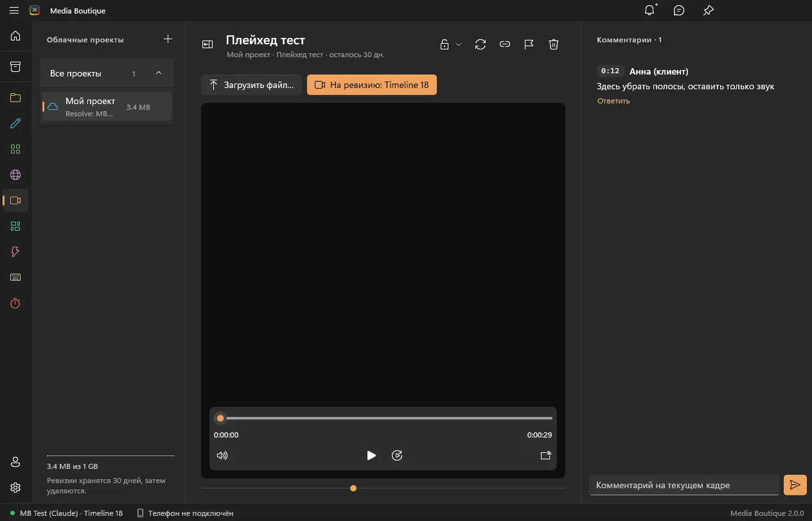812x521 pixels.
Task: Click the cast-to-screen icon in the player
Action: coord(545,455)
